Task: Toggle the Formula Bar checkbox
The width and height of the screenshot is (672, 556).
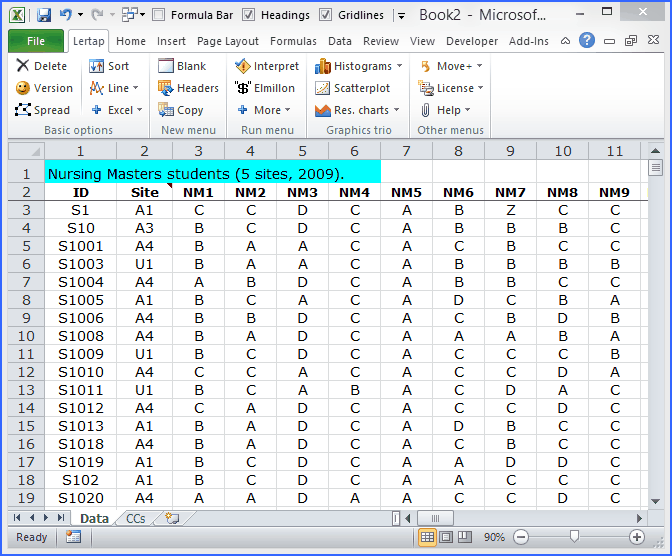Action: point(158,15)
